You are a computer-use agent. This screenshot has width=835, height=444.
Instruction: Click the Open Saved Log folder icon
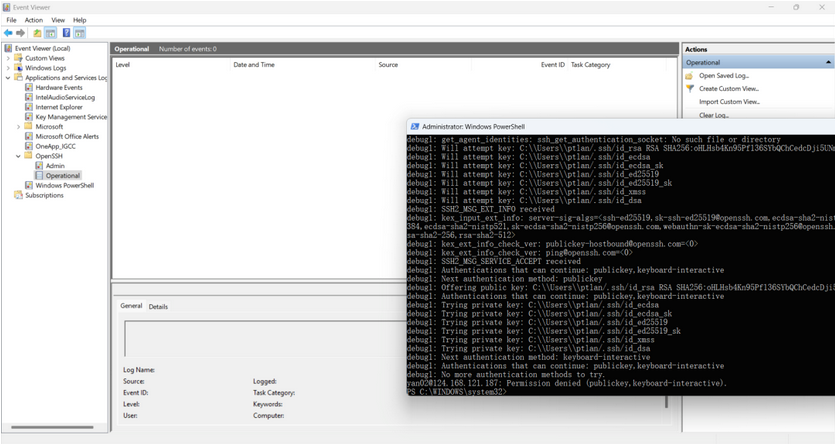(689, 76)
